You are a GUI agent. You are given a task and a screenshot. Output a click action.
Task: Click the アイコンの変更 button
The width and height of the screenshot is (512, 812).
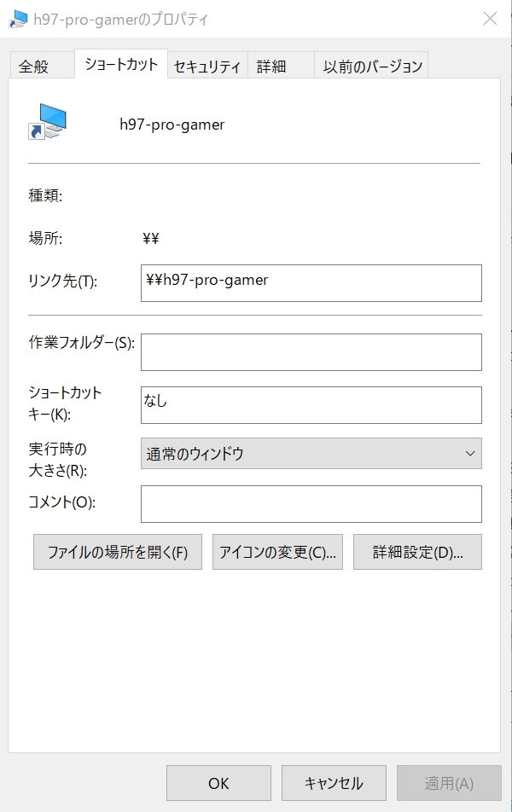pos(277,552)
